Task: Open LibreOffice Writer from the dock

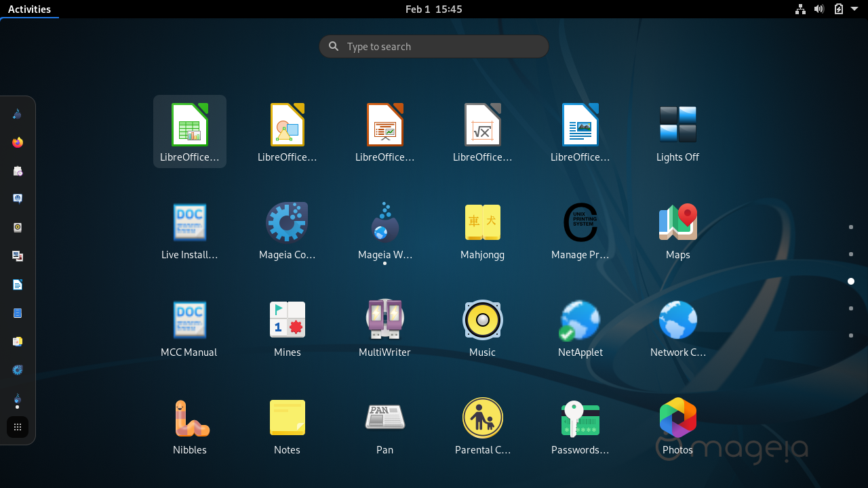Action: point(18,285)
